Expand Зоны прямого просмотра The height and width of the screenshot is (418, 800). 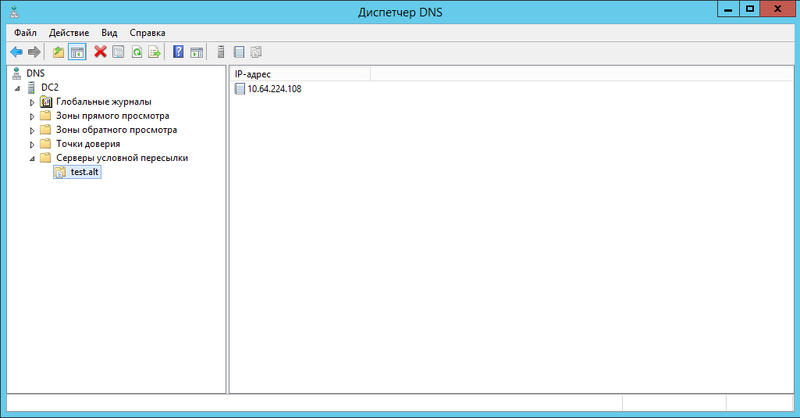pyautogui.click(x=32, y=116)
